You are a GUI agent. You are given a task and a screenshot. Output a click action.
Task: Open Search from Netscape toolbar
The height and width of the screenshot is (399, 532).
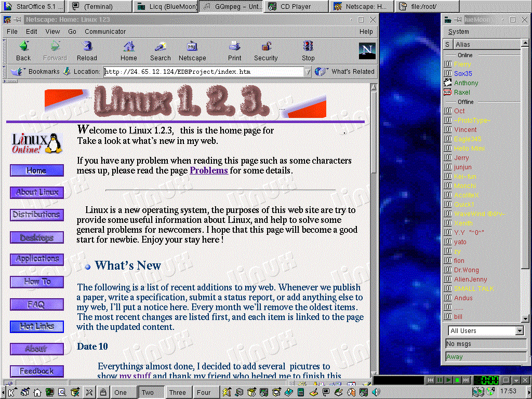[x=160, y=50]
